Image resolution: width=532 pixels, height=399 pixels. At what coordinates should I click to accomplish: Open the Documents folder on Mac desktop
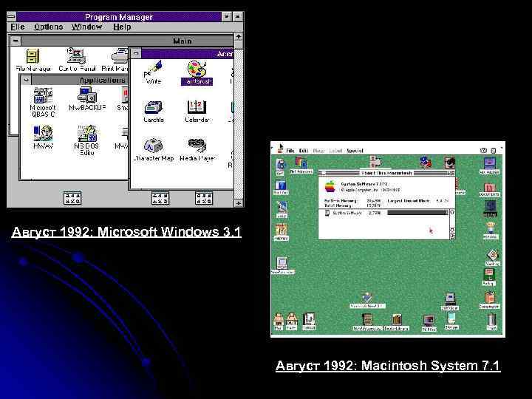tap(489, 188)
